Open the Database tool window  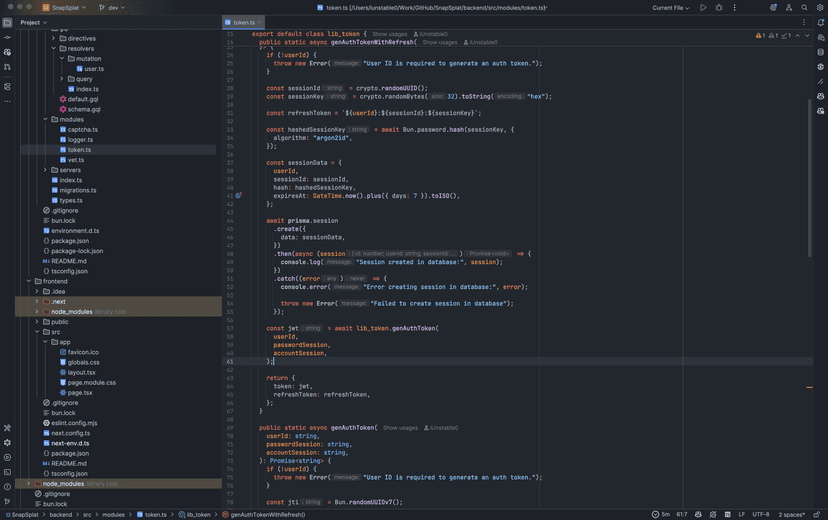(x=820, y=52)
